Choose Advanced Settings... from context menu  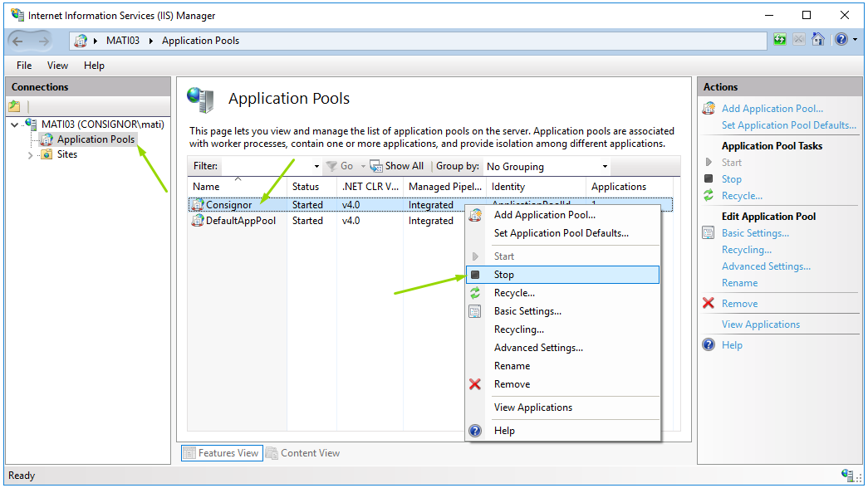pos(563,348)
